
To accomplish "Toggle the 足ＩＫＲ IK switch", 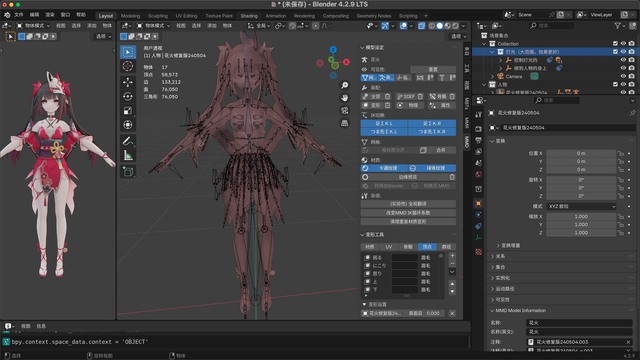I will [432, 123].
